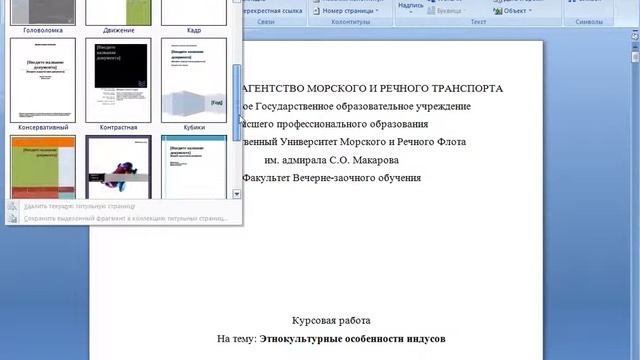The height and width of the screenshot is (360, 640).
Task: Click the Буквица icon
Action: pos(431,11)
